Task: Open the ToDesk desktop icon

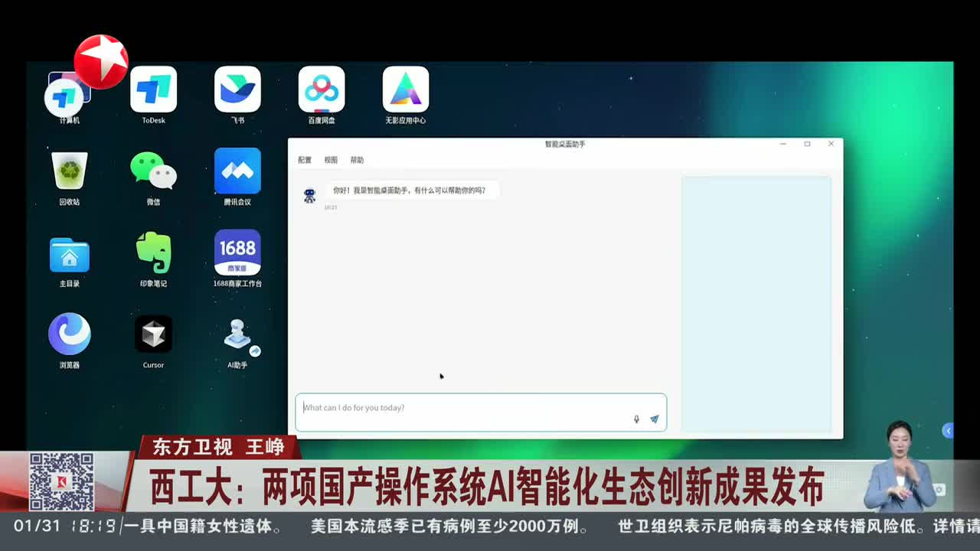Action: (153, 90)
